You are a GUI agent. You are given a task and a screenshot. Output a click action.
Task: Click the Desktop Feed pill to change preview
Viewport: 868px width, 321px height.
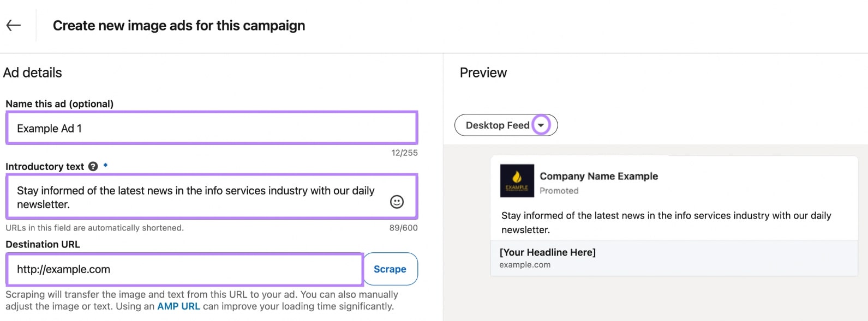pyautogui.click(x=498, y=125)
